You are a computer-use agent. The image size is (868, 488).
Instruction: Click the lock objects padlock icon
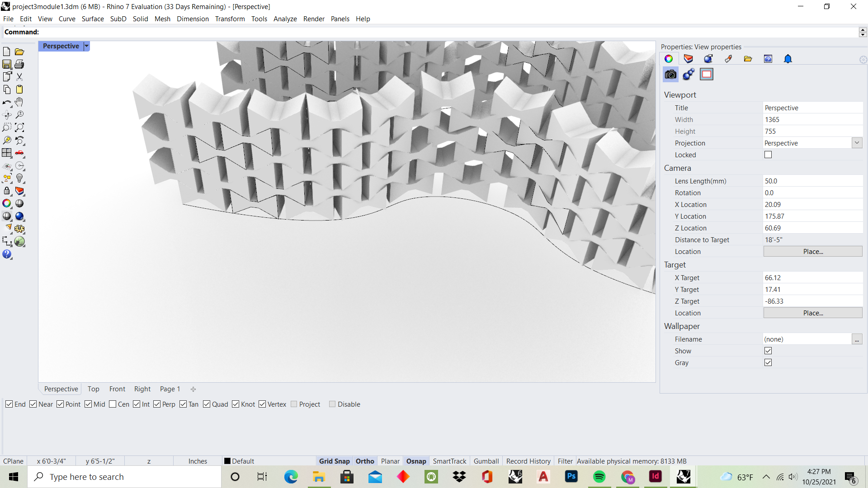coord(7,191)
